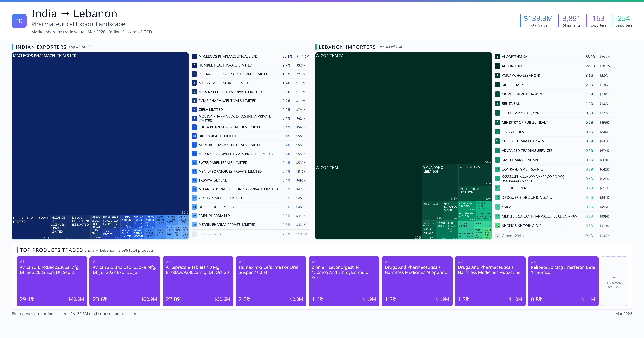The height and width of the screenshot is (338, 644).
Task: Click rank badge 10 for Cure Pharmaceuticals
Action: point(497,141)
